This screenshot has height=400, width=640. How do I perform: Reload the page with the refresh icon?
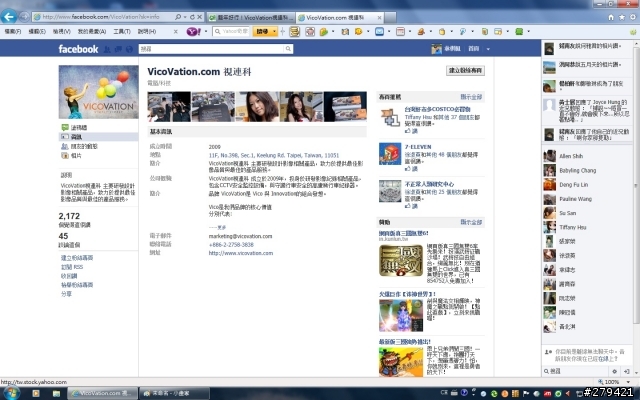pyautogui.click(x=192, y=17)
